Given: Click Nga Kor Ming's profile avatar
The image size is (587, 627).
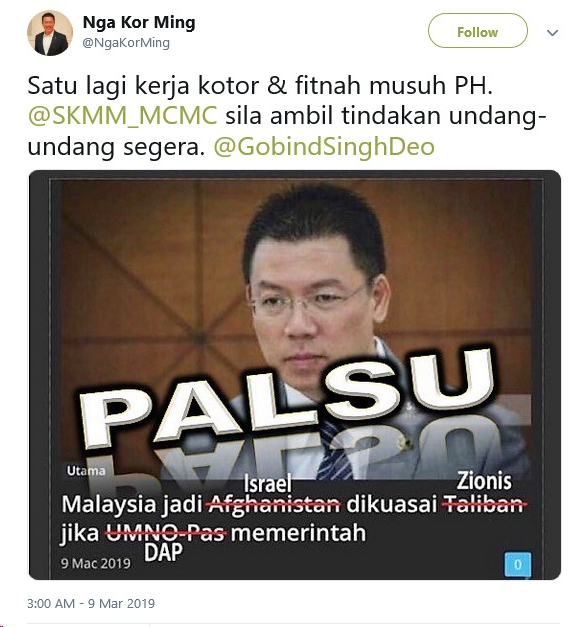Looking at the screenshot, I should [50, 33].
